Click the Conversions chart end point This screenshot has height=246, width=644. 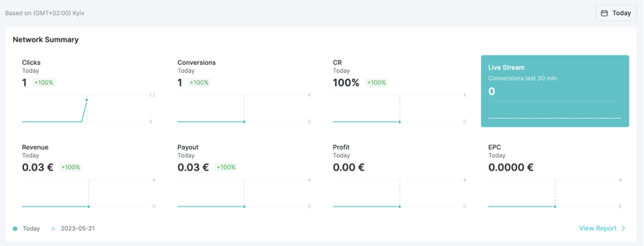coord(244,122)
